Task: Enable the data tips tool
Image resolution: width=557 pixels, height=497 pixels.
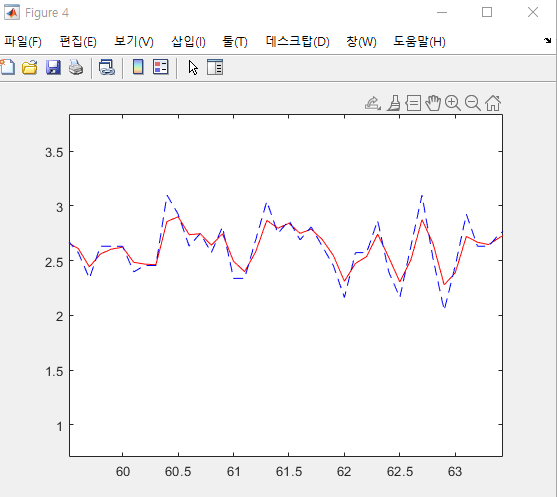Action: pos(413,103)
